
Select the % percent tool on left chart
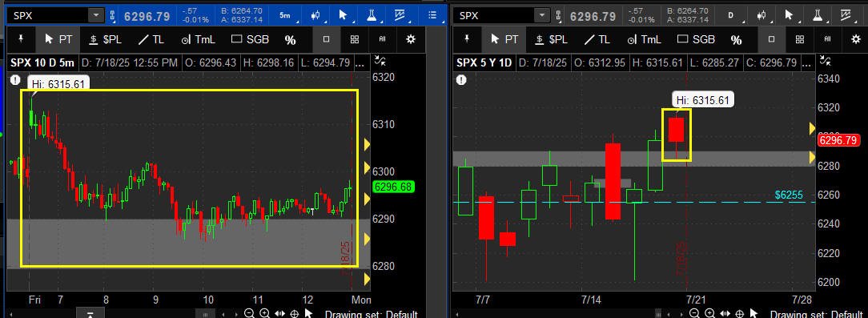[x=290, y=40]
